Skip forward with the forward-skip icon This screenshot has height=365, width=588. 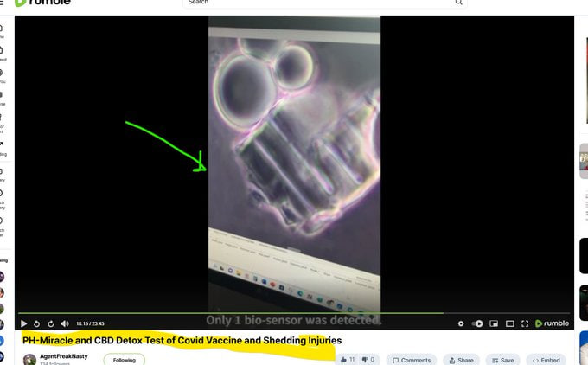click(51, 323)
